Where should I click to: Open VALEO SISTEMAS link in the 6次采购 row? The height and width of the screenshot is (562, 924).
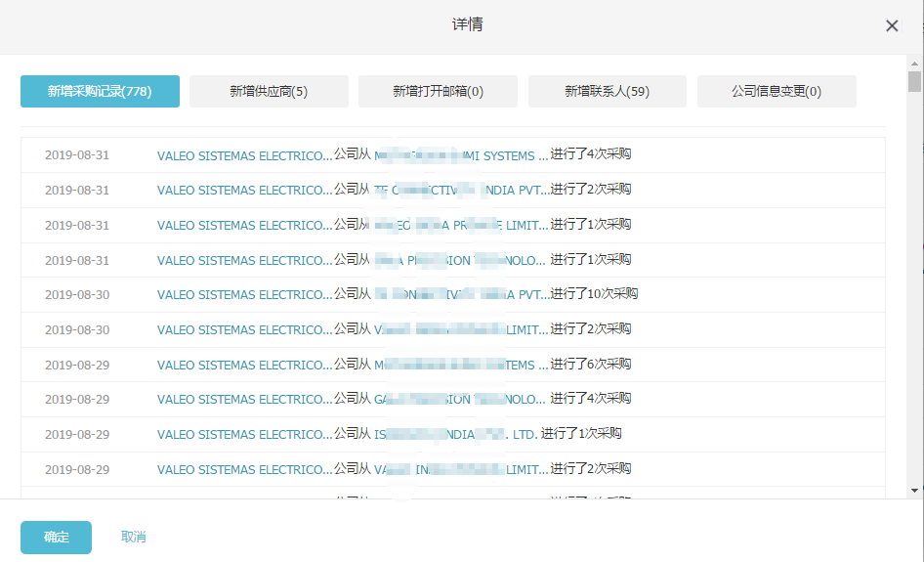[244, 366]
